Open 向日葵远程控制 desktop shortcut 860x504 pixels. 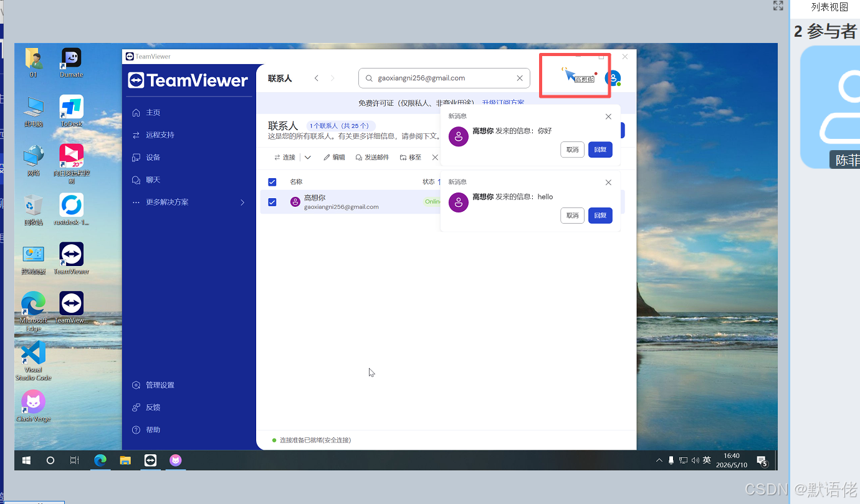pos(71,163)
